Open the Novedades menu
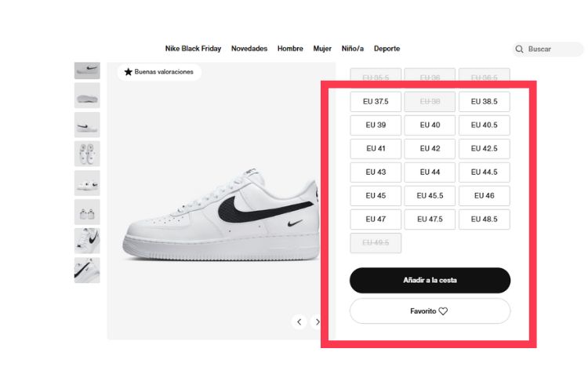The image size is (588, 392). point(249,49)
